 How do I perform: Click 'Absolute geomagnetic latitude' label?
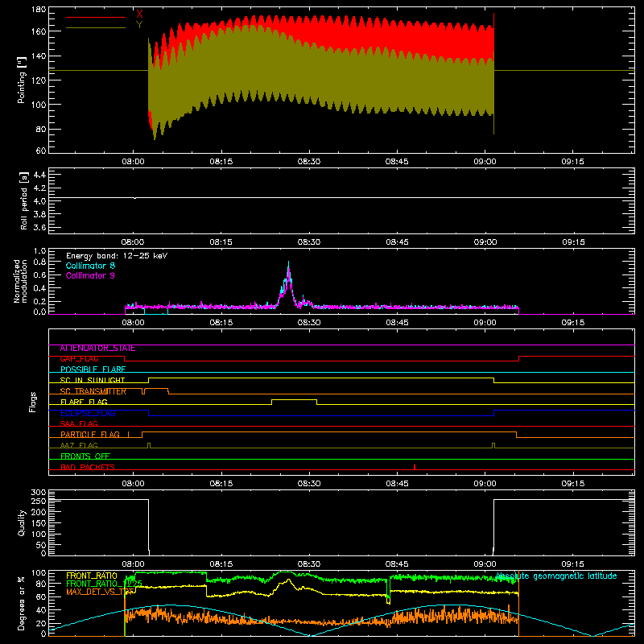click(x=556, y=576)
